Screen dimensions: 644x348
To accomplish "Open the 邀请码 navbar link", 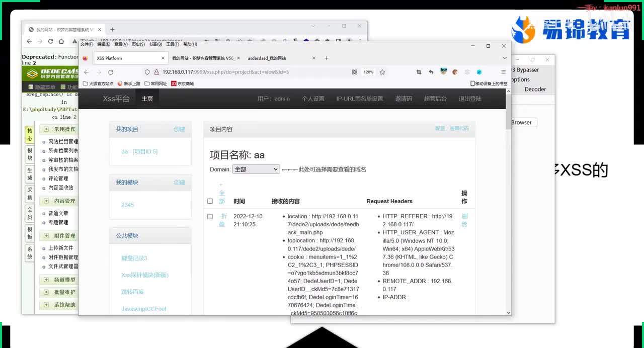I will [x=404, y=99].
